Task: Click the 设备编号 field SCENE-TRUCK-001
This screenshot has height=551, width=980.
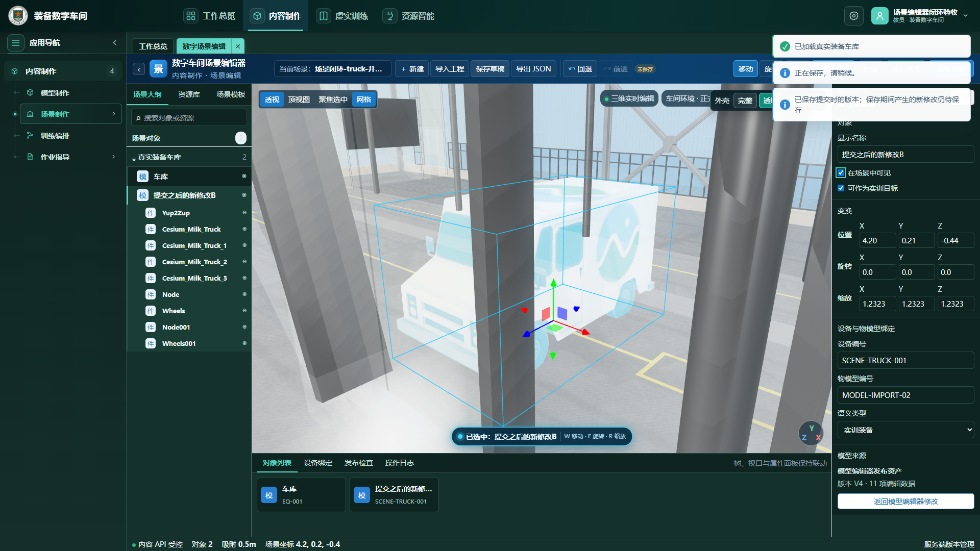Action: click(905, 361)
